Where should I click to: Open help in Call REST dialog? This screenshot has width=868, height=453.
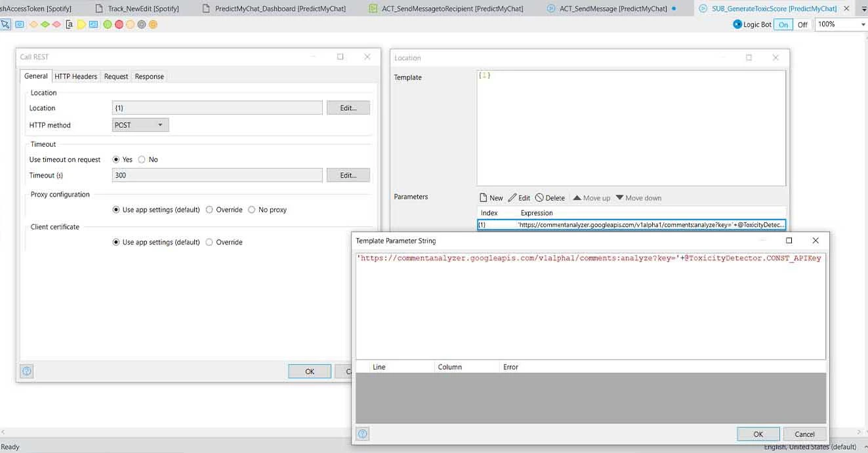tap(27, 371)
